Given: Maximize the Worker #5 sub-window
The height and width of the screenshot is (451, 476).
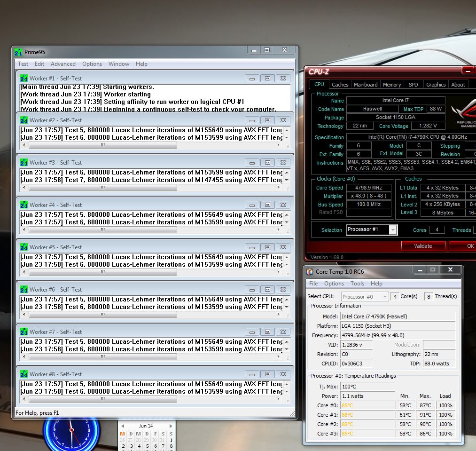Looking at the screenshot, I should (x=267, y=247).
